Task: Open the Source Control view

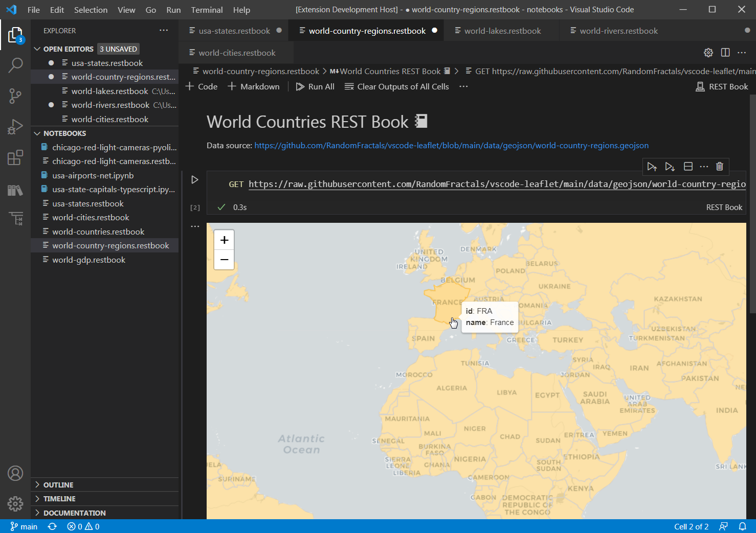Action: click(x=15, y=96)
